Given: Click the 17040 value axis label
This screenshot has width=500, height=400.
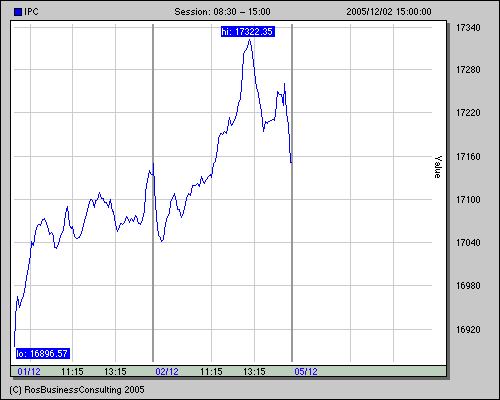Looking at the screenshot, I should (x=468, y=243).
